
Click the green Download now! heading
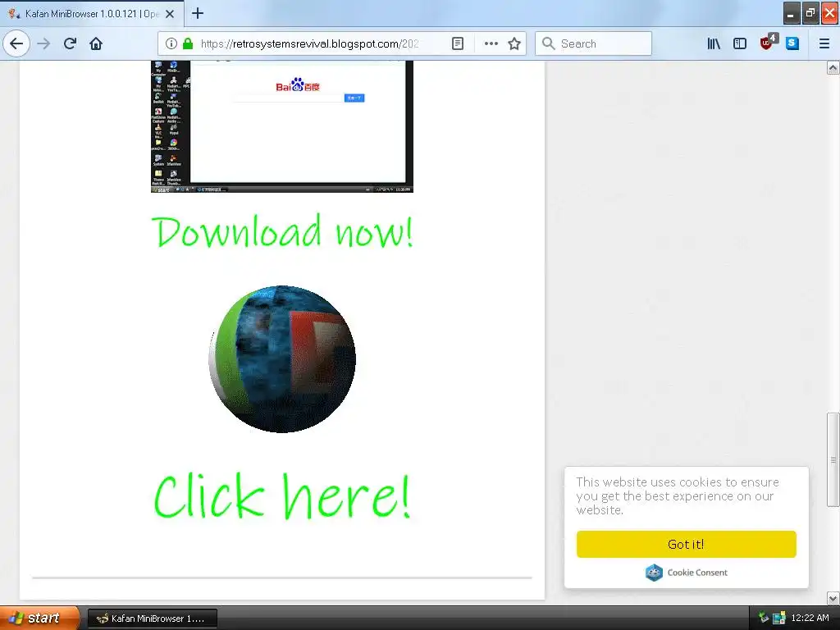(282, 232)
